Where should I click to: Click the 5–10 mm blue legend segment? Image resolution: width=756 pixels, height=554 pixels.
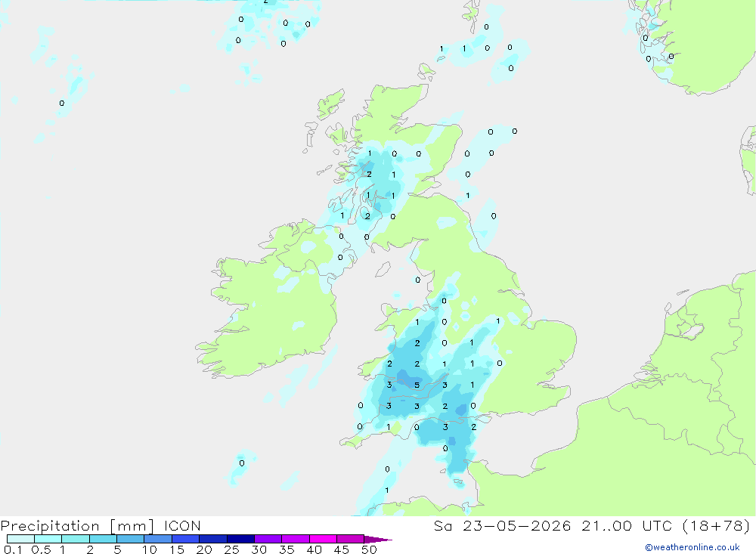(131, 539)
